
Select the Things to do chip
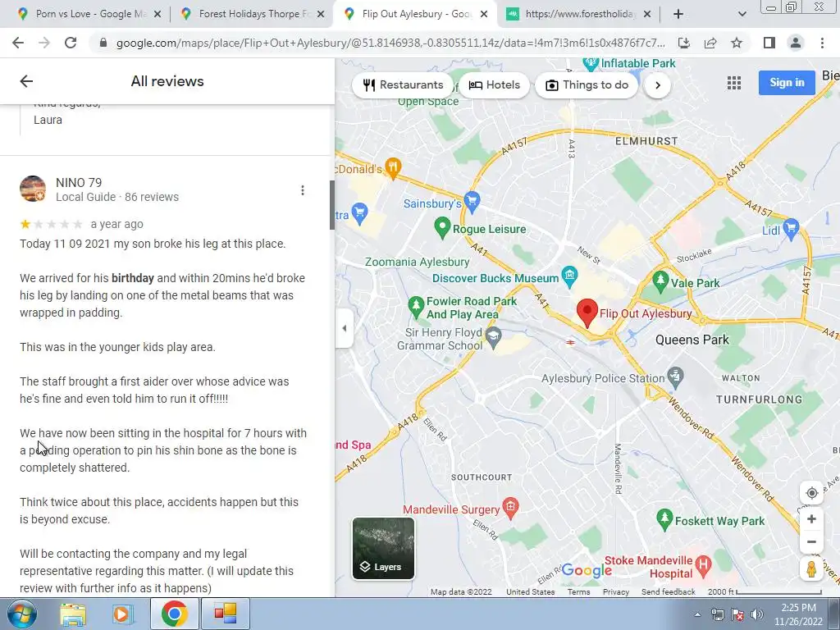coord(587,84)
